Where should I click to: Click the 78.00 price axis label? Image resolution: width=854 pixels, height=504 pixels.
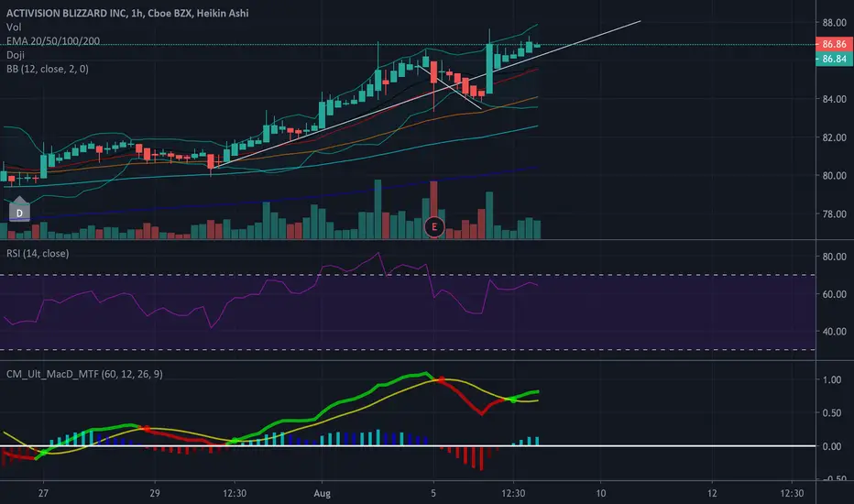coord(835,214)
